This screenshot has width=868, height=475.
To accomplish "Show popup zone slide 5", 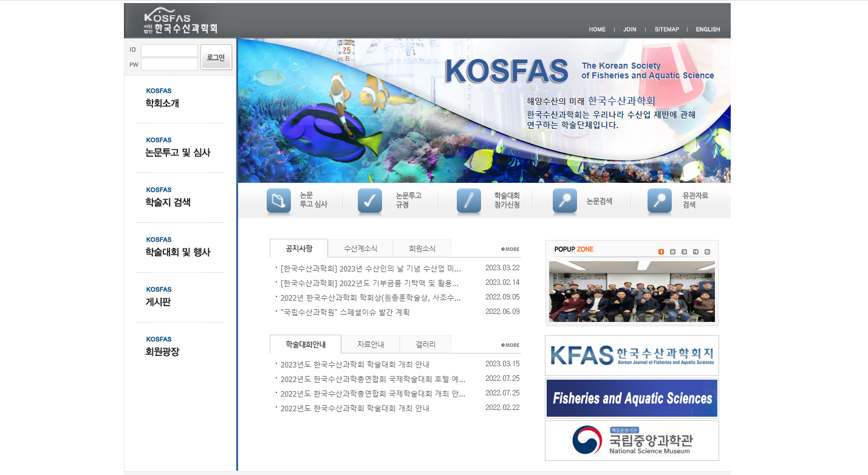I will (707, 251).
